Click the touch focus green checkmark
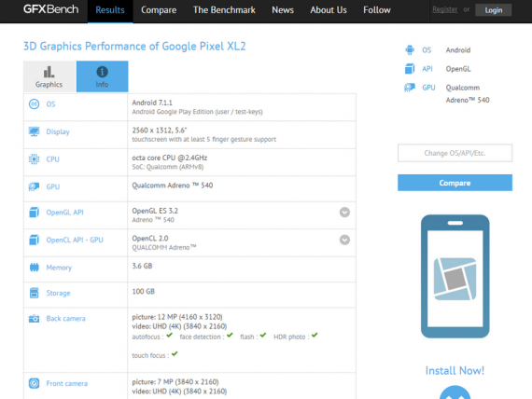Viewport: 532px width, 399px height. point(175,354)
